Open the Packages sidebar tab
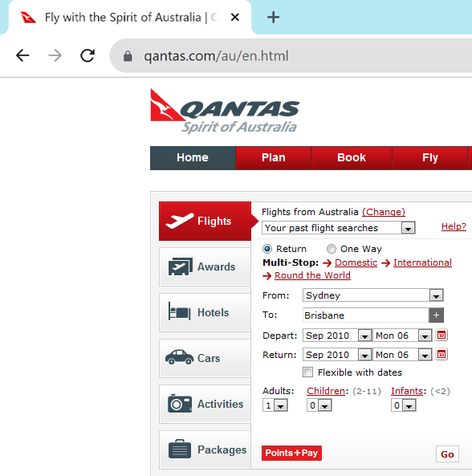Screen dimensions: 472x476 click(205, 450)
